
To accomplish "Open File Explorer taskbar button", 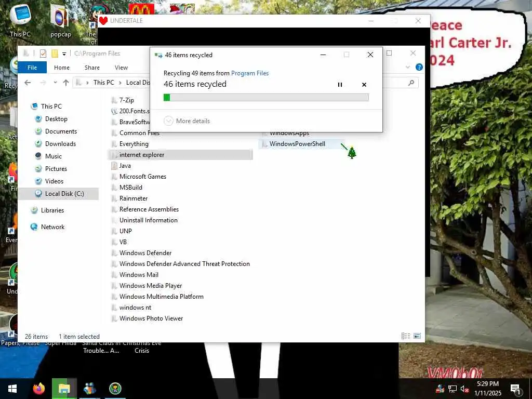I will click(64, 389).
